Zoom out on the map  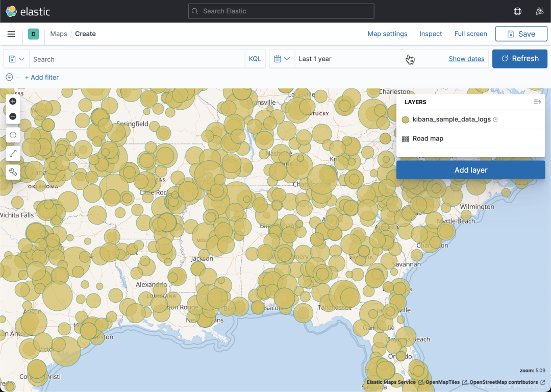coord(13,116)
